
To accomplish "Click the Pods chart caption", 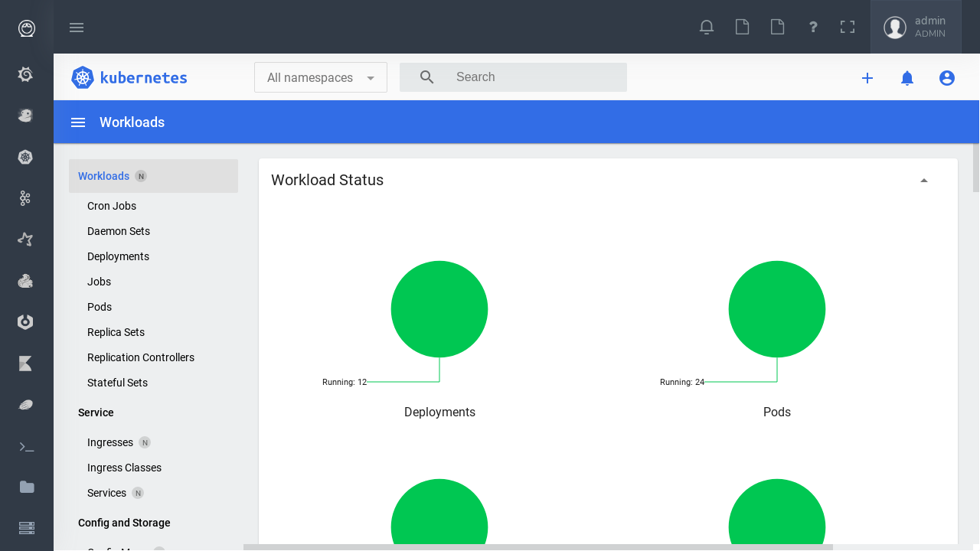I will [777, 412].
